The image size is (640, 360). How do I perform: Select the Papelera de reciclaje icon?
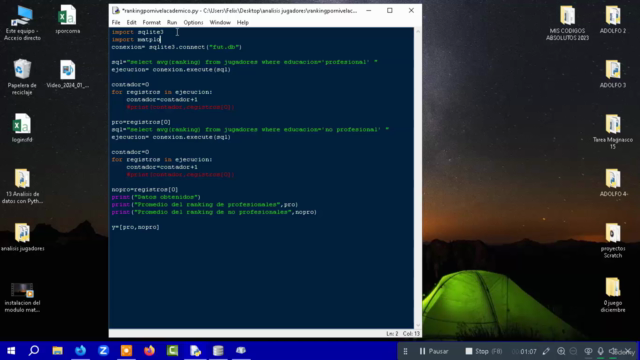22,77
